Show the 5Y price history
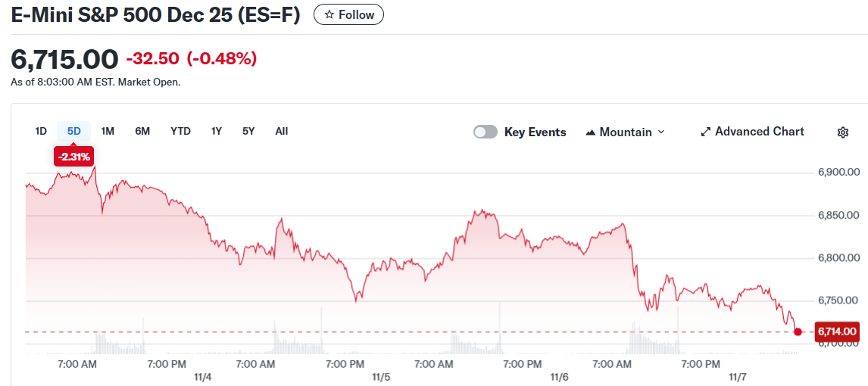The height and width of the screenshot is (386, 868). pos(248,131)
